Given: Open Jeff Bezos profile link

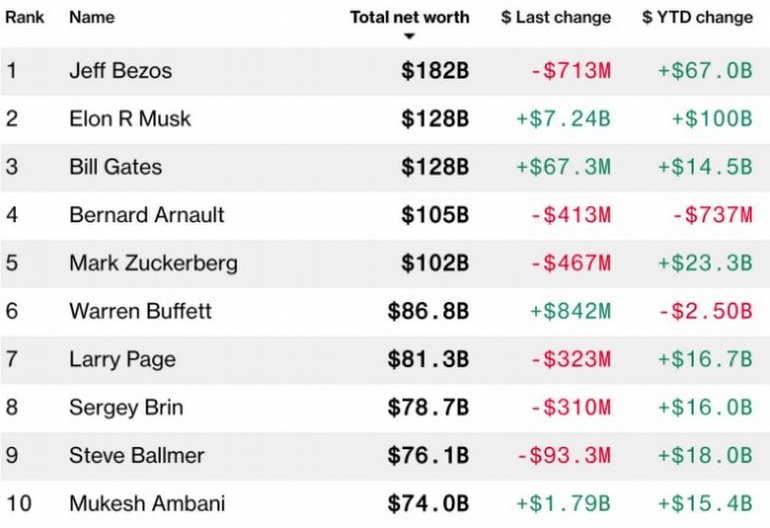Looking at the screenshot, I should pyautogui.click(x=120, y=71).
